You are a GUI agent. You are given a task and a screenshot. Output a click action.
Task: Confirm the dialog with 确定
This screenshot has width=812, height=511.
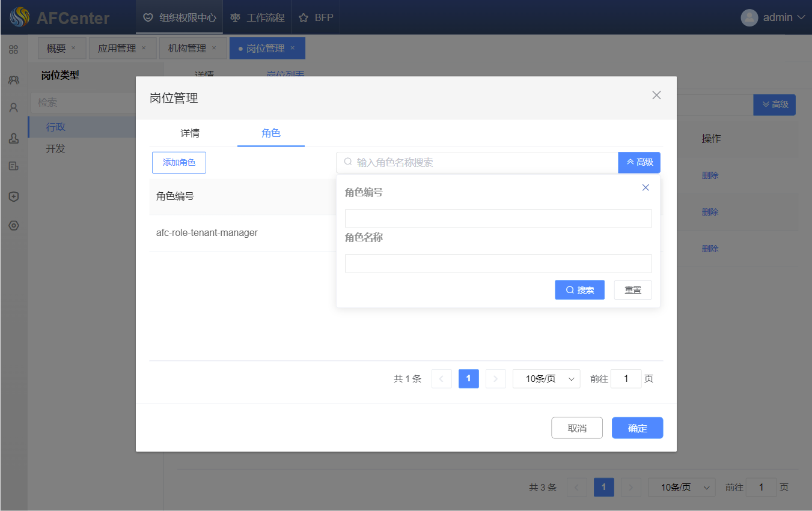click(637, 428)
